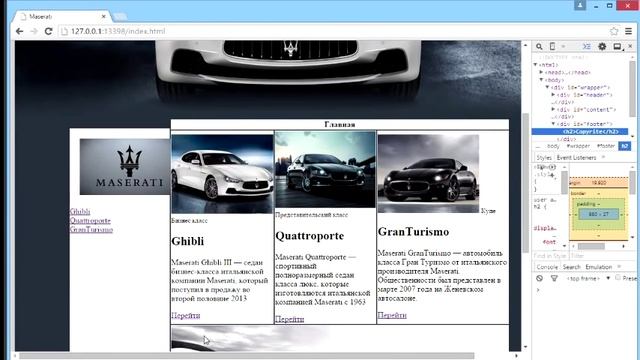
Task: Expand the div id="header" node
Action: [x=553, y=94]
